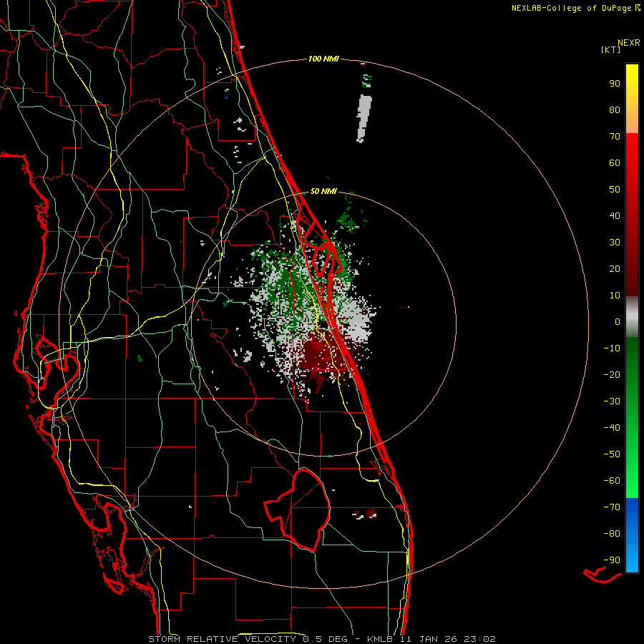Screen dimensions: 644x644
Task: Click the positive 90 knot scale value
Action: tap(615, 84)
